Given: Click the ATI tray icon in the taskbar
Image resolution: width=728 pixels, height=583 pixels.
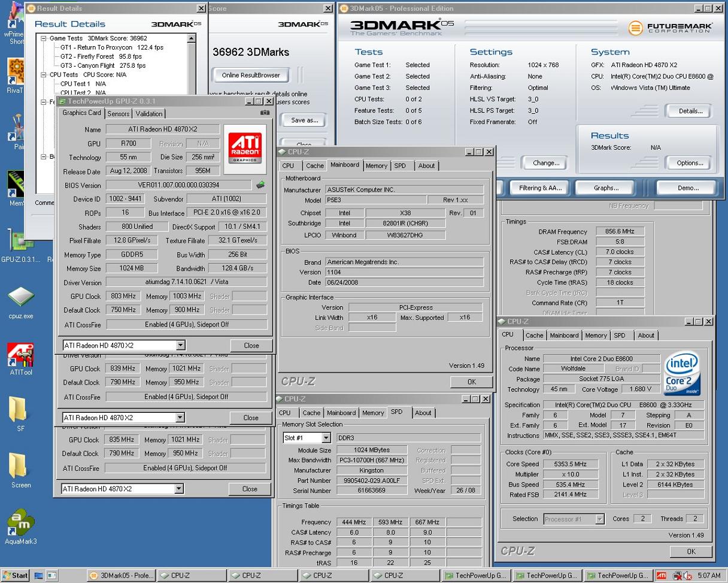Looking at the screenshot, I should pos(661,575).
